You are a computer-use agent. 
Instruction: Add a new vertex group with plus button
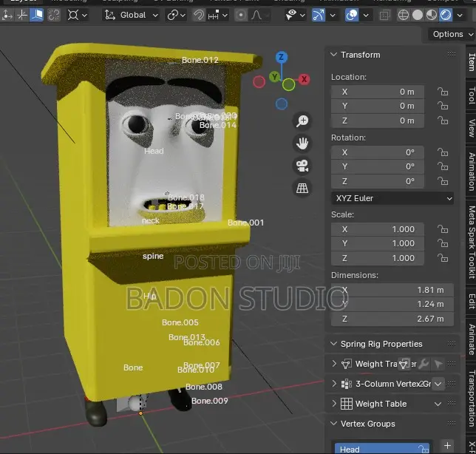click(x=447, y=446)
